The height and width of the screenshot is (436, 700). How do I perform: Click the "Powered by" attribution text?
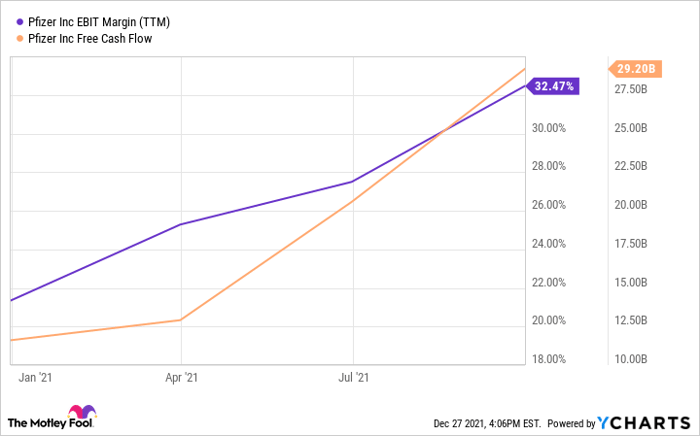point(572,423)
